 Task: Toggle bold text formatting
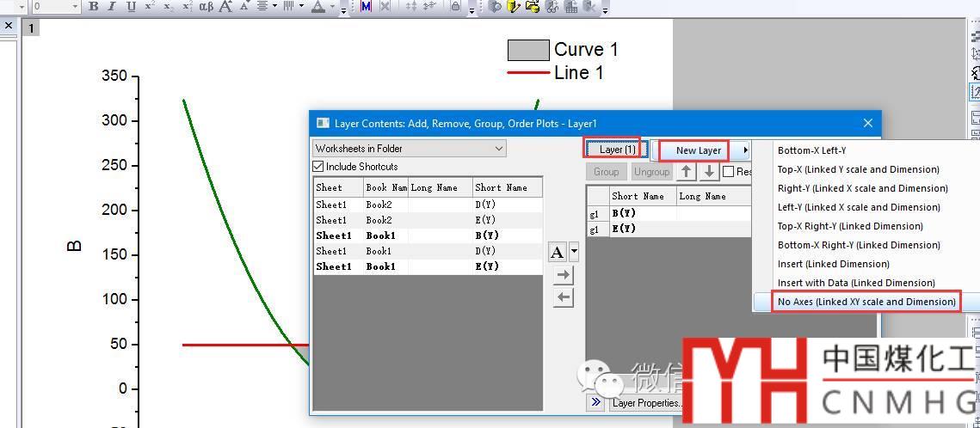[93, 7]
